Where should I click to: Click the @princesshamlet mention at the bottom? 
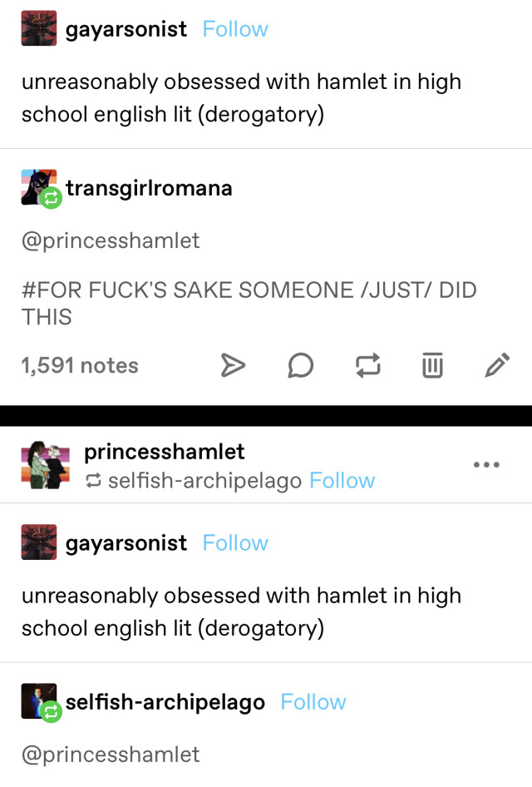click(x=111, y=755)
